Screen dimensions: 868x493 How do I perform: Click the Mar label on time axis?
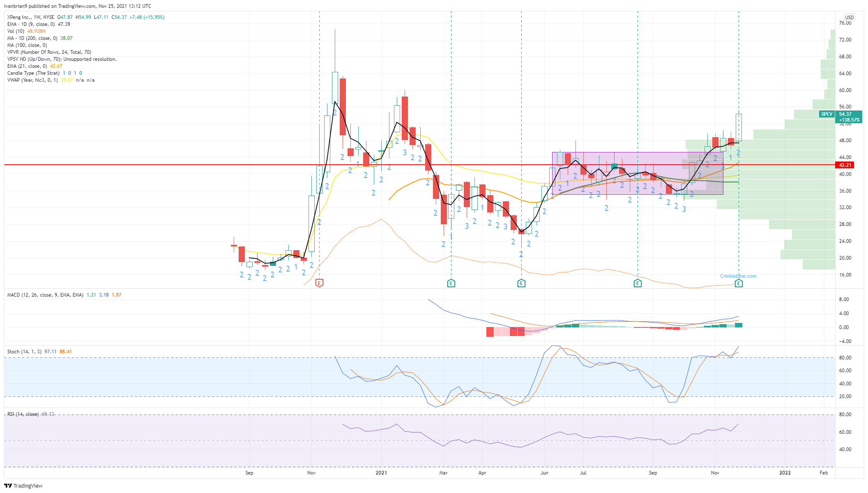click(443, 473)
